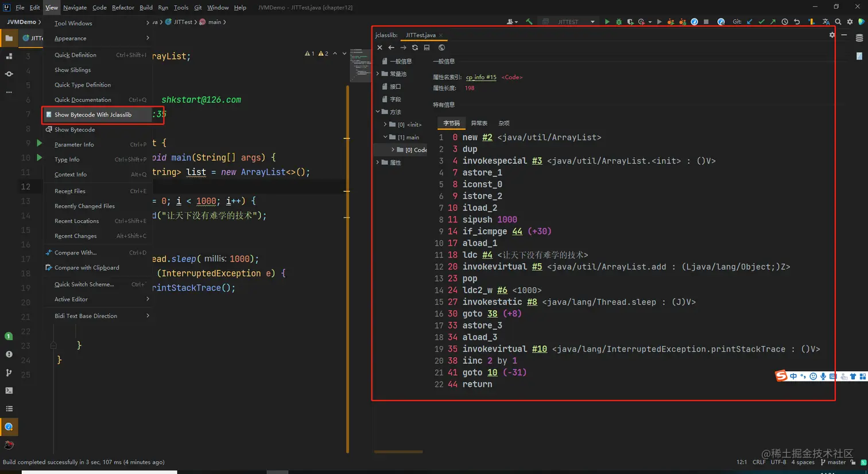Click the Stop square button

[706, 22]
